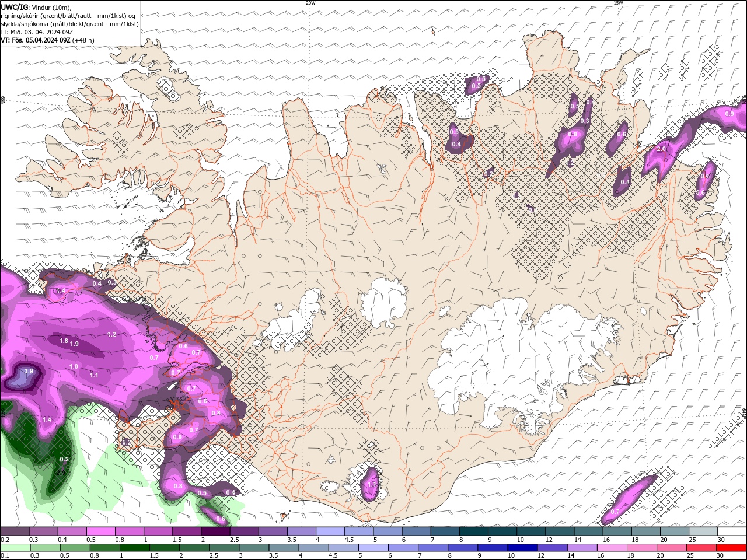747x560 pixels.
Task: Click the 0.9 value at the northeast map edge
Action: click(729, 114)
